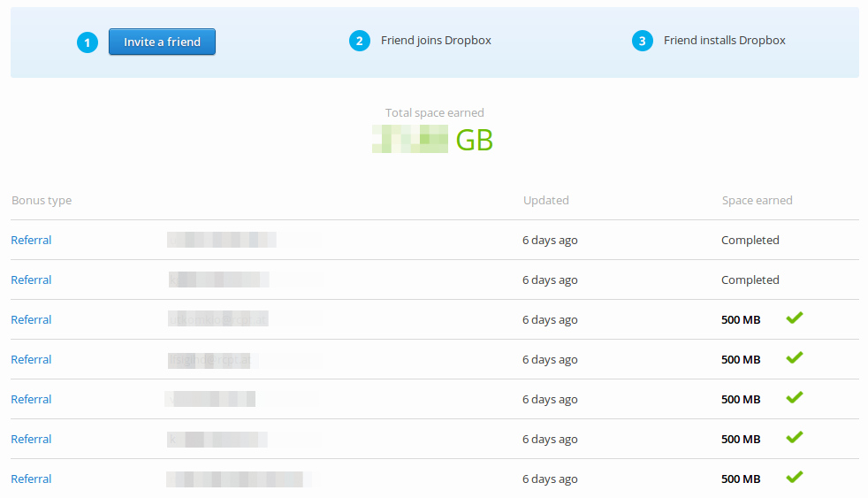Click the Updated column header
This screenshot has height=498, width=868.
(x=546, y=201)
